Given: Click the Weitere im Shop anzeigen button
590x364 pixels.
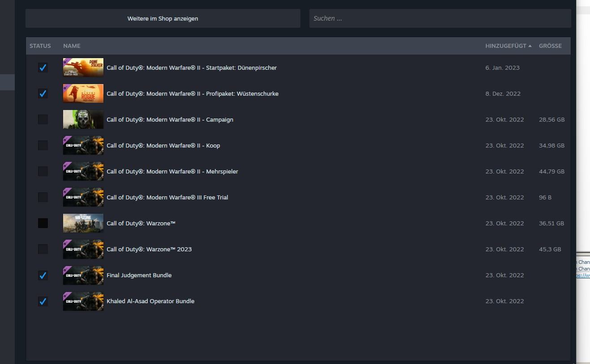Looking at the screenshot, I should (x=162, y=18).
